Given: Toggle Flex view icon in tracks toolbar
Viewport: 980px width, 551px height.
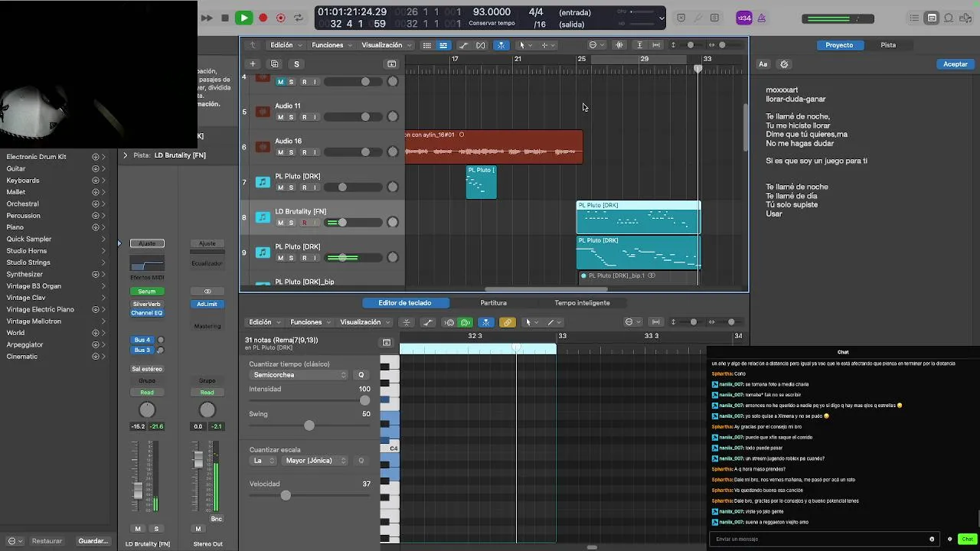Looking at the screenshot, I should point(481,45).
